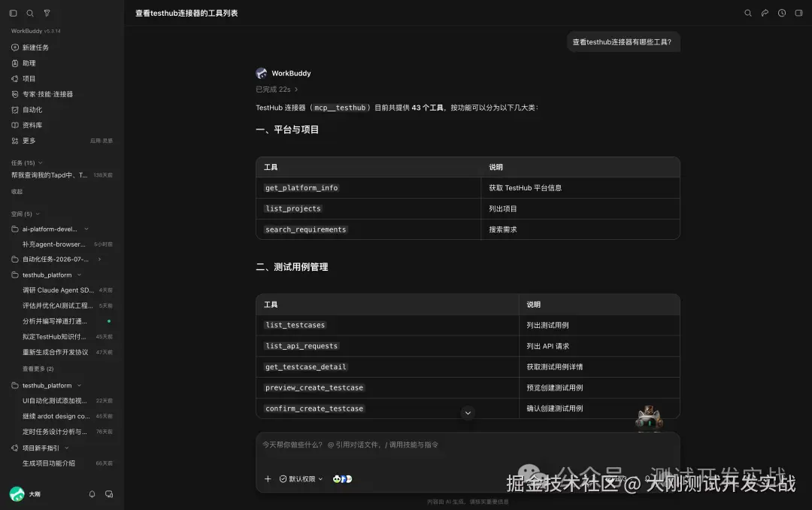Click get_testcase_detail tool cell

(305, 366)
